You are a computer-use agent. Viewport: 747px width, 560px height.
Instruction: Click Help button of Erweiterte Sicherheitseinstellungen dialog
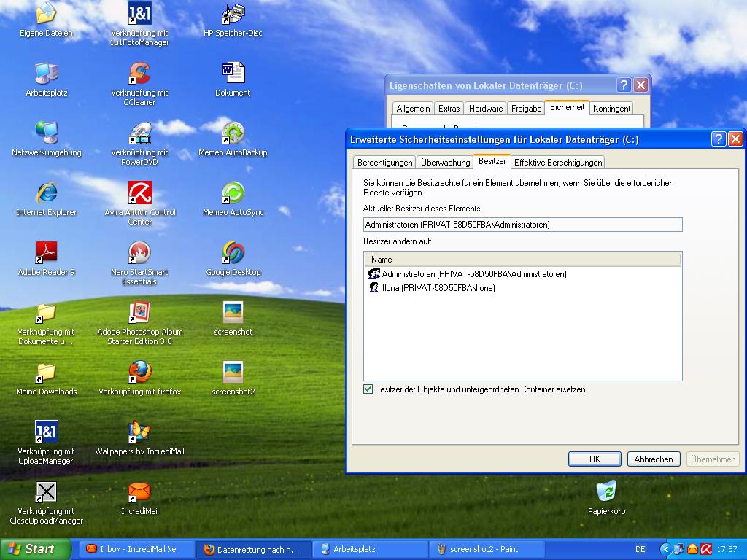click(x=719, y=139)
